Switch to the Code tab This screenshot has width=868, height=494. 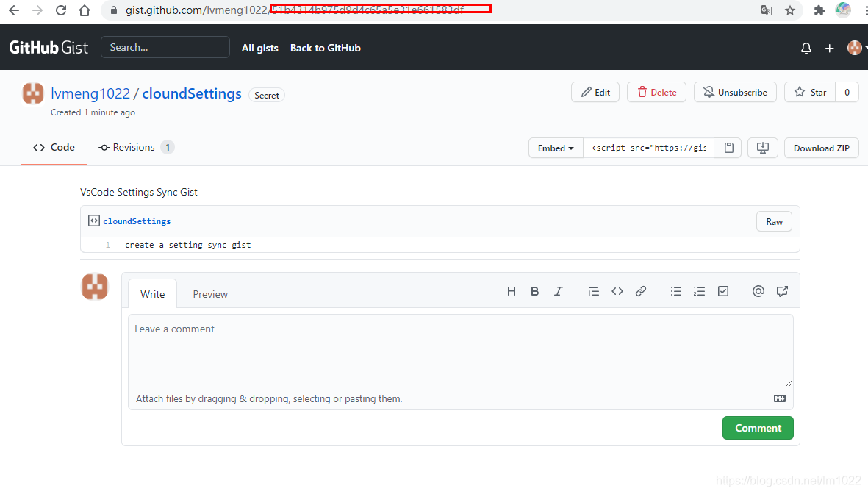click(x=54, y=147)
